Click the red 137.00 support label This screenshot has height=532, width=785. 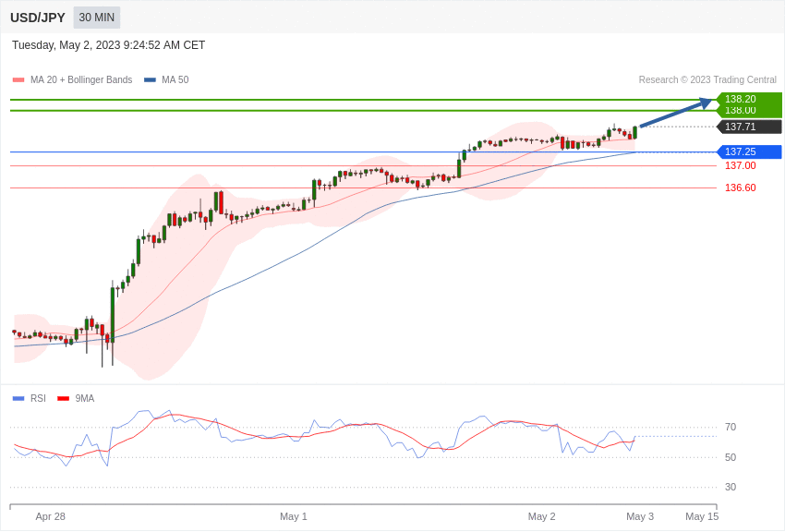click(740, 166)
